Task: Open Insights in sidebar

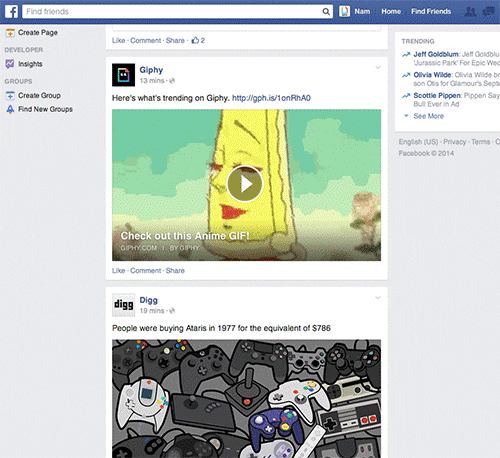Action: click(30, 64)
